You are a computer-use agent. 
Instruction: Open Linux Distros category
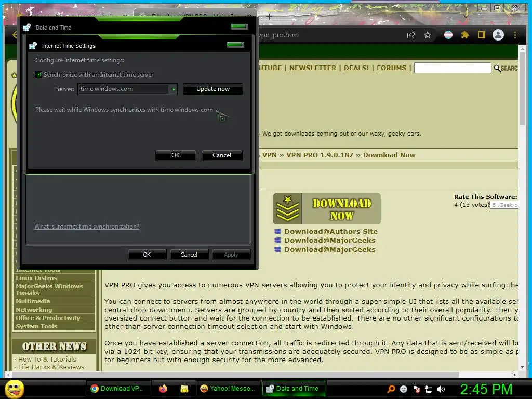coord(36,278)
